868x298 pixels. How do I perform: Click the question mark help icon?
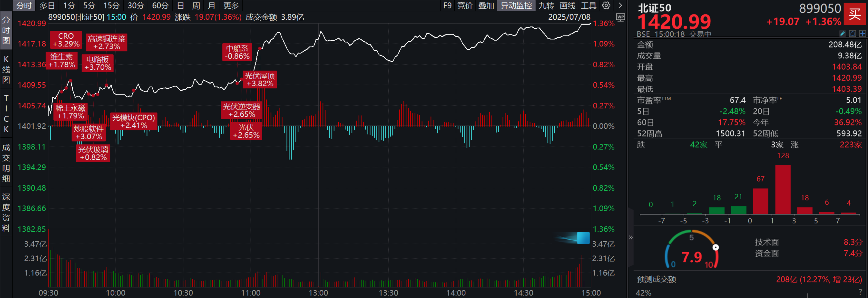click(x=860, y=292)
